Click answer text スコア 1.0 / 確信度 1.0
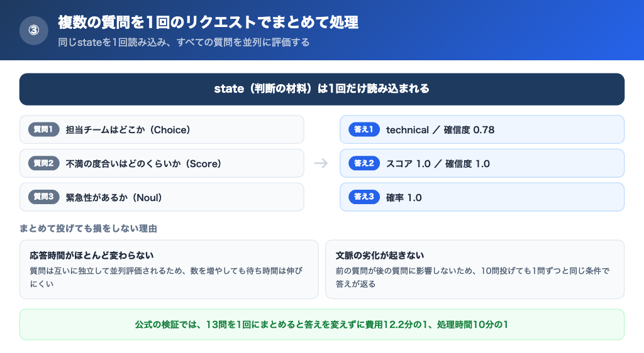The width and height of the screenshot is (644, 353). tap(438, 163)
